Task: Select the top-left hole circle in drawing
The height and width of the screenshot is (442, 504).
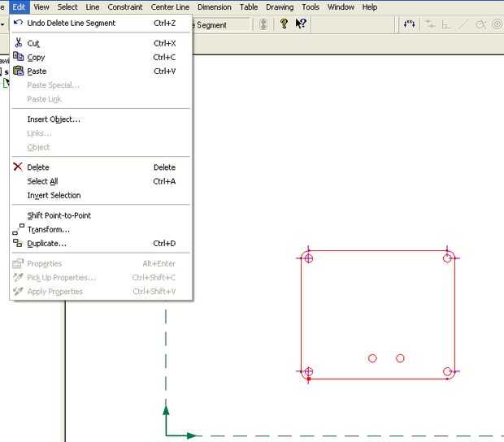Action: [309, 258]
